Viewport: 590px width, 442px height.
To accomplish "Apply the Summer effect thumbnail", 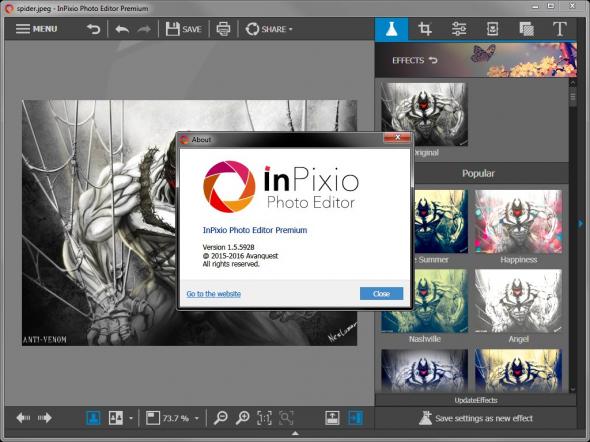I will (441, 221).
